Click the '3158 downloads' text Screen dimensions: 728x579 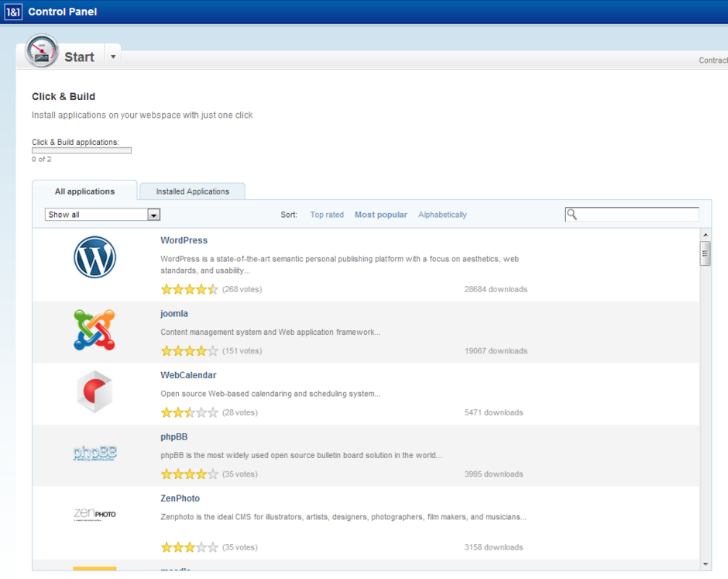pos(493,547)
